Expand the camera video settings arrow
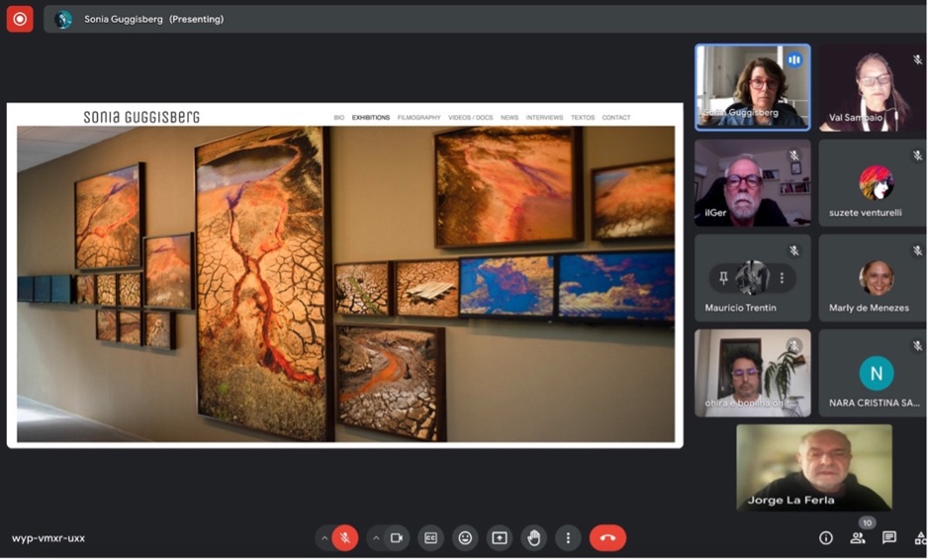 (x=376, y=538)
